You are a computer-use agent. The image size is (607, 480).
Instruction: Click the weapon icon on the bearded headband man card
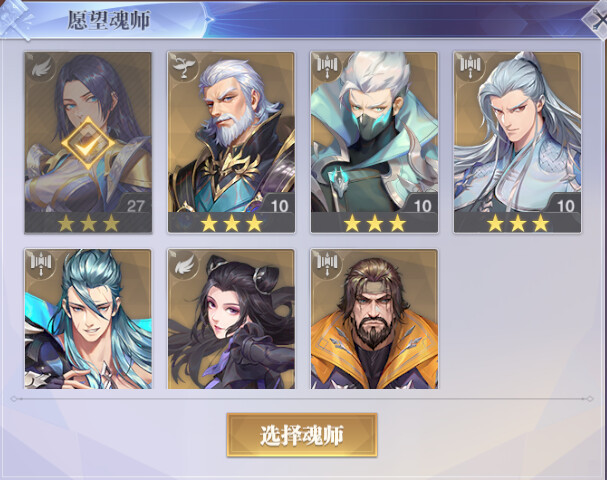pos(327,264)
